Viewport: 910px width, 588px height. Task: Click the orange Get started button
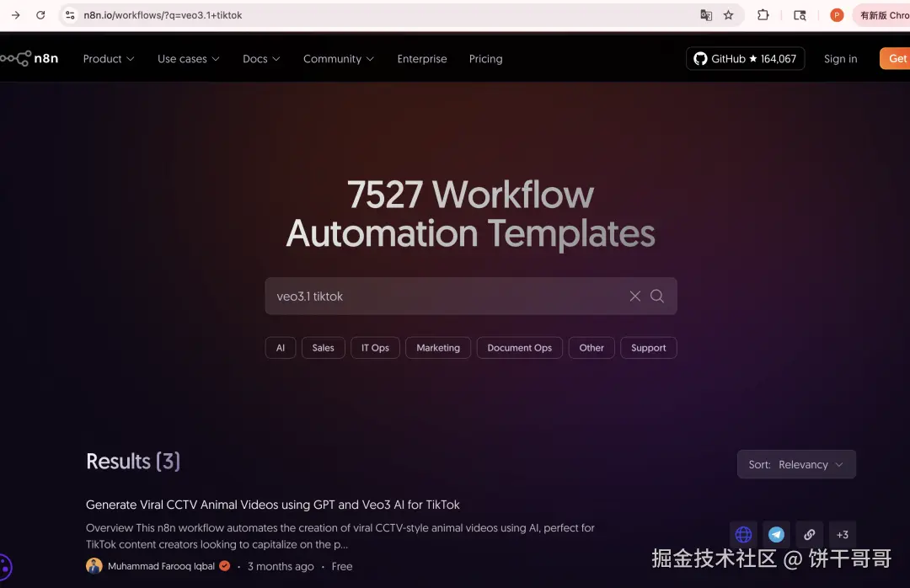click(895, 59)
